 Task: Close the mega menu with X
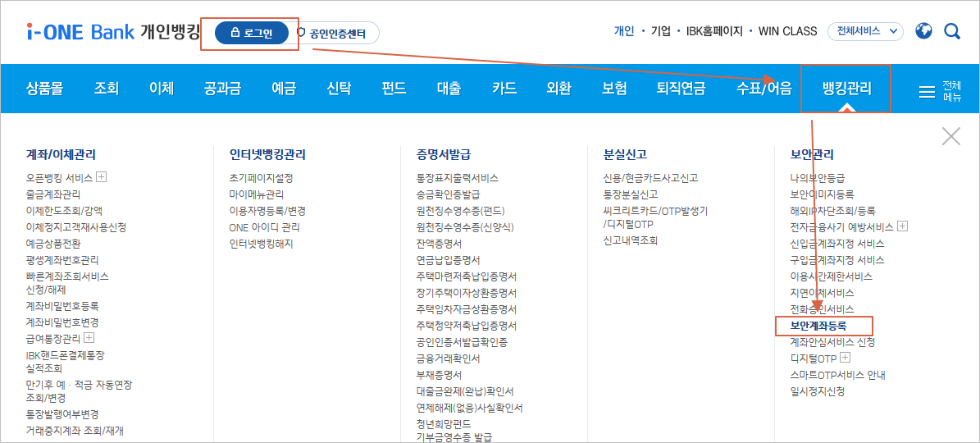pos(951,136)
